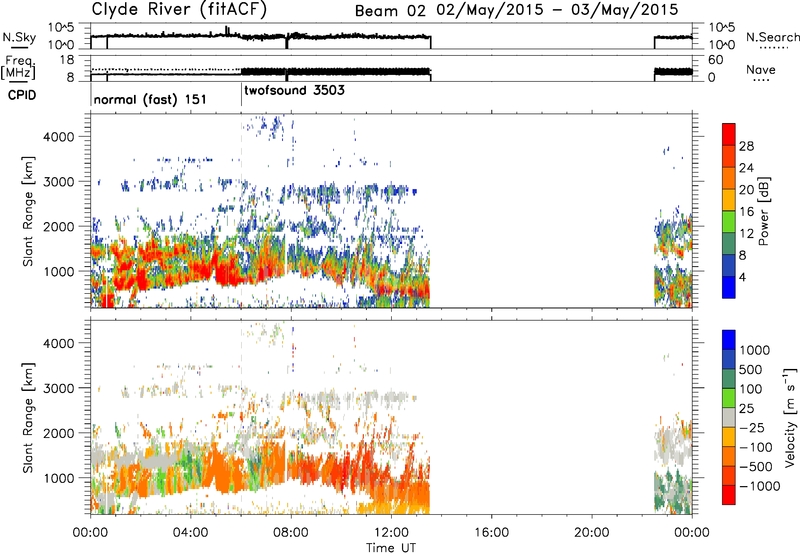Click the 'N.Sky' label
The height and width of the screenshot is (554, 800).
coord(19,37)
